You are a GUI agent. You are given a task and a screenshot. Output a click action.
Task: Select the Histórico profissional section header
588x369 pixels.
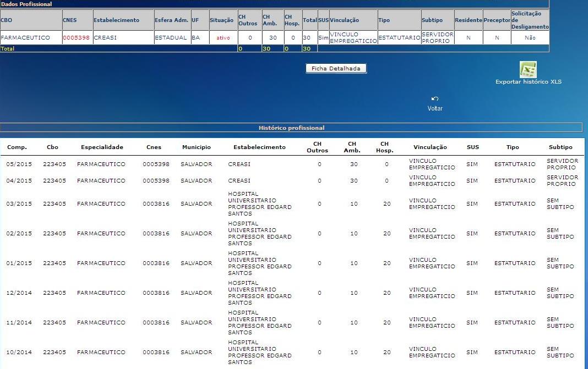(291, 128)
